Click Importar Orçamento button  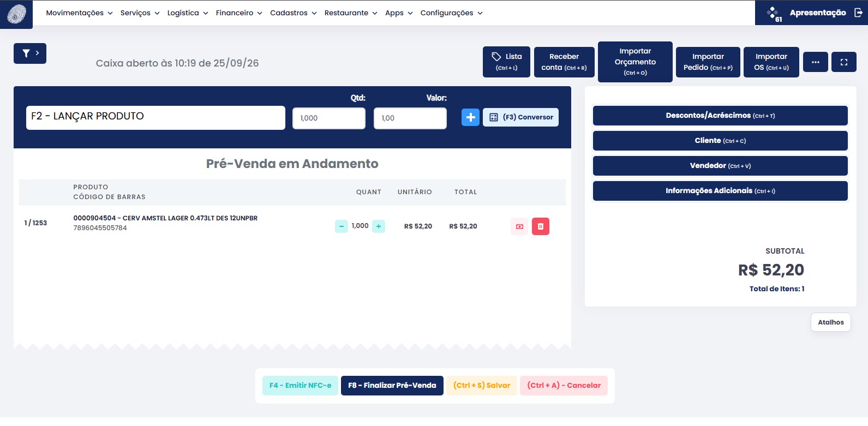[635, 62]
